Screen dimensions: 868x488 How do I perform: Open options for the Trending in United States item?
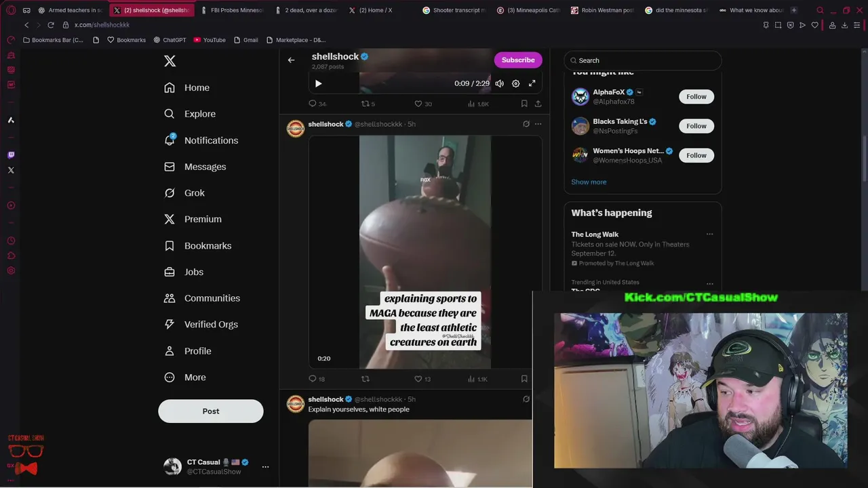[709, 283]
